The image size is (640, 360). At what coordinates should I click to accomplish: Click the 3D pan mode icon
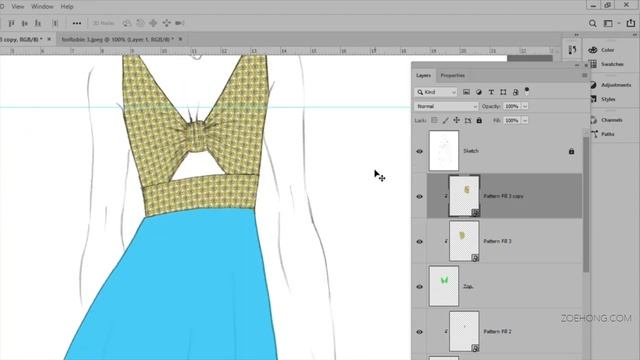(153, 23)
